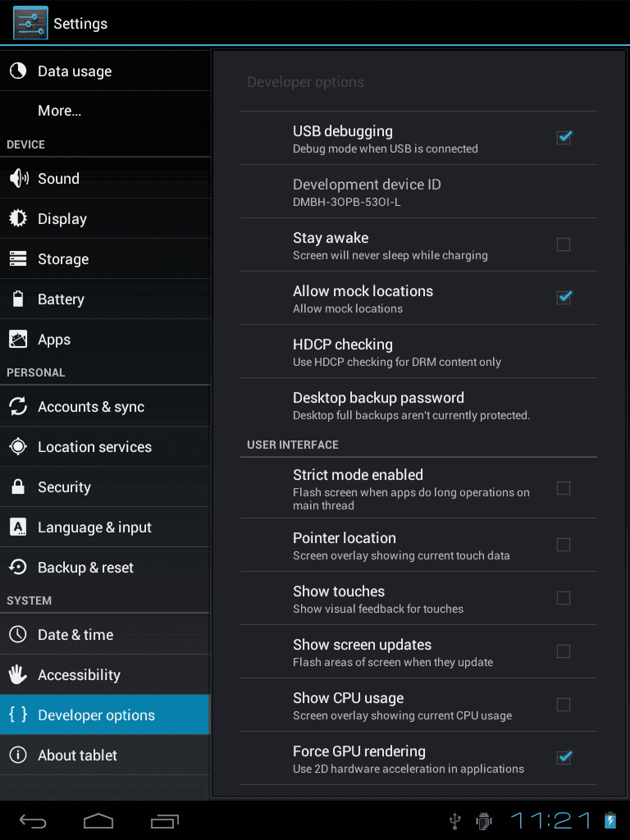Uncheck Force GPU rendering
This screenshot has width=630, height=840.
click(564, 757)
